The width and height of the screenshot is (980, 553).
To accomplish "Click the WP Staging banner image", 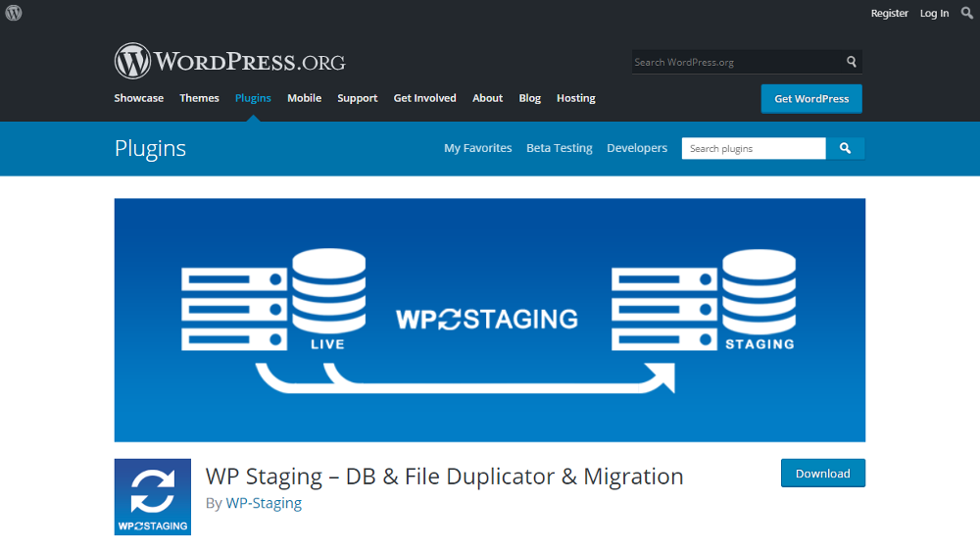I will pos(490,321).
